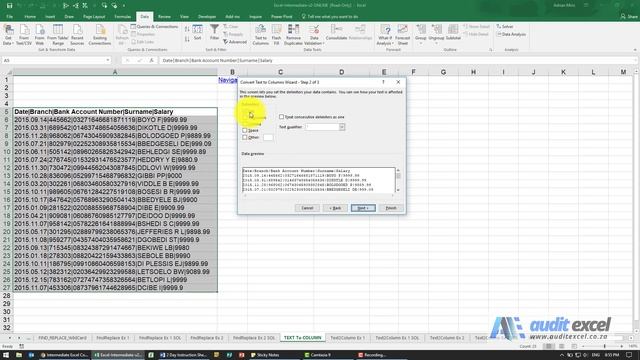Click Cancel in the wizard
Image resolution: width=640 pixels, height=360 pixels.
[307, 208]
